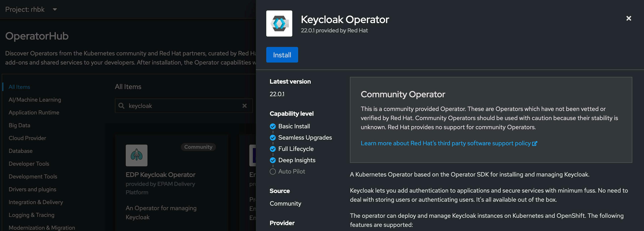Click the Community source value
Image resolution: width=644 pixels, height=231 pixels.
point(285,203)
